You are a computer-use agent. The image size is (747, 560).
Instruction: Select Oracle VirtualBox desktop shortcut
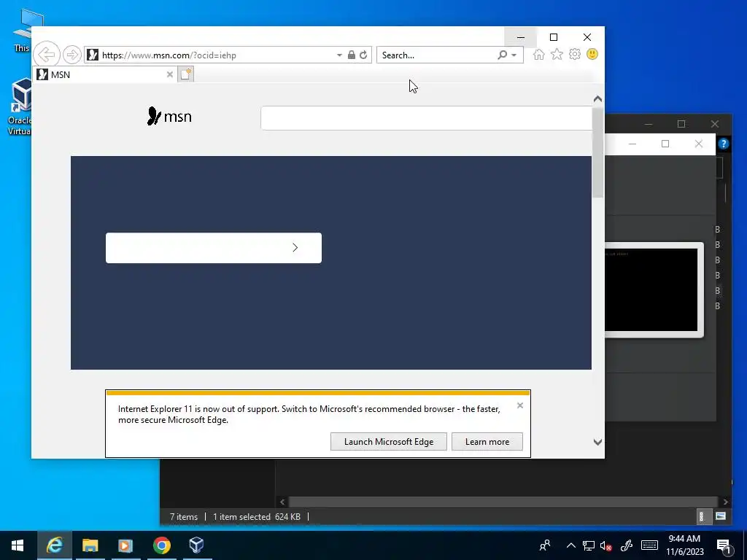coord(20,106)
